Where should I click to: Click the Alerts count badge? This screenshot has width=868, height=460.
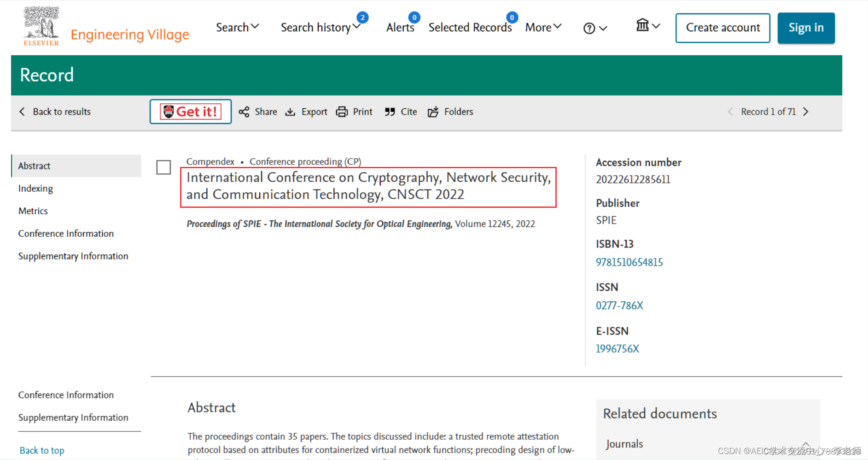click(x=414, y=18)
